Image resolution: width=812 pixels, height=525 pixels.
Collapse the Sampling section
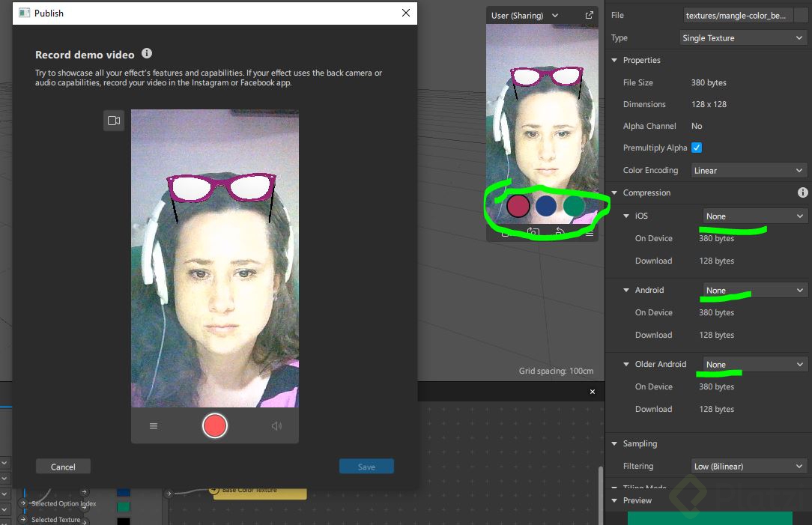(615, 443)
